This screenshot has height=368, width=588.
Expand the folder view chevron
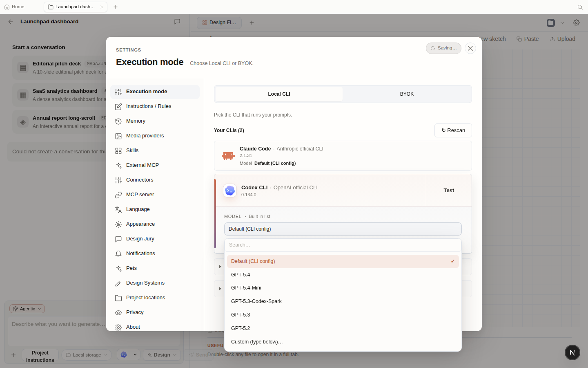pyautogui.click(x=562, y=23)
